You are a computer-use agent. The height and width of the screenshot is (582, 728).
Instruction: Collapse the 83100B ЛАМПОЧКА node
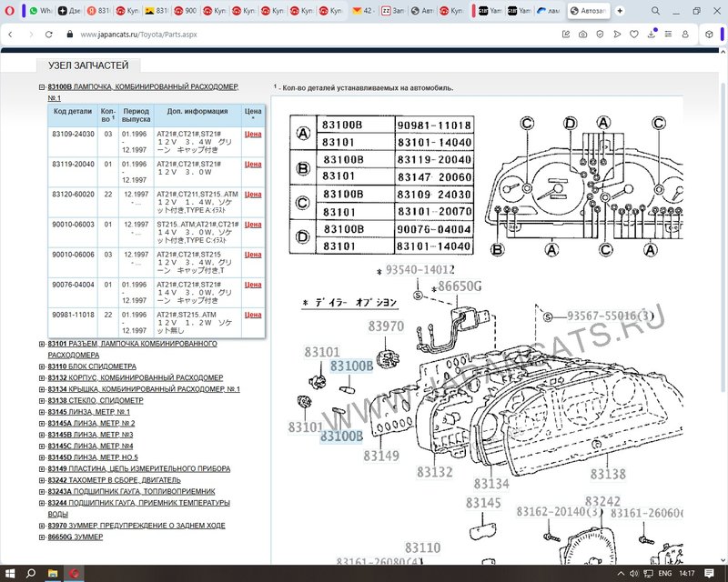pyautogui.click(x=42, y=86)
